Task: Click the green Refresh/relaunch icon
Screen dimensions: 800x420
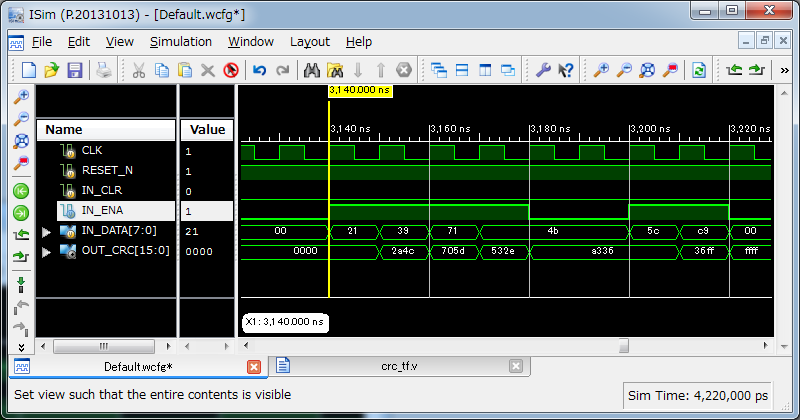Action: [x=698, y=70]
